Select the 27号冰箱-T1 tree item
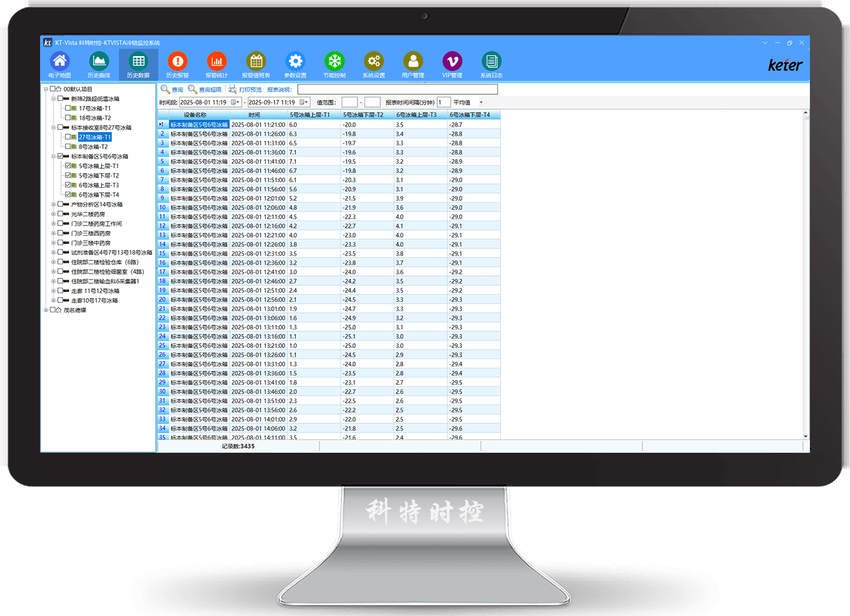This screenshot has width=850, height=616. click(x=95, y=137)
